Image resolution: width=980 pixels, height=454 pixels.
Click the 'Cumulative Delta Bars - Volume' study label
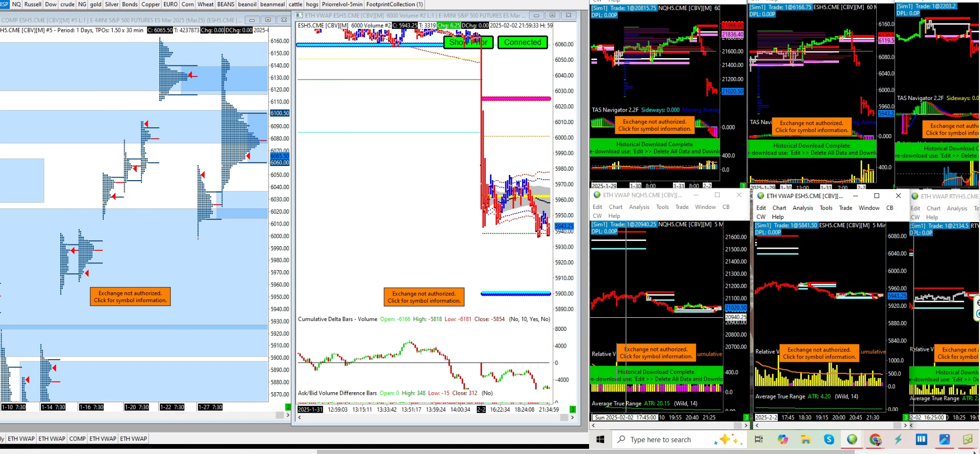click(337, 319)
